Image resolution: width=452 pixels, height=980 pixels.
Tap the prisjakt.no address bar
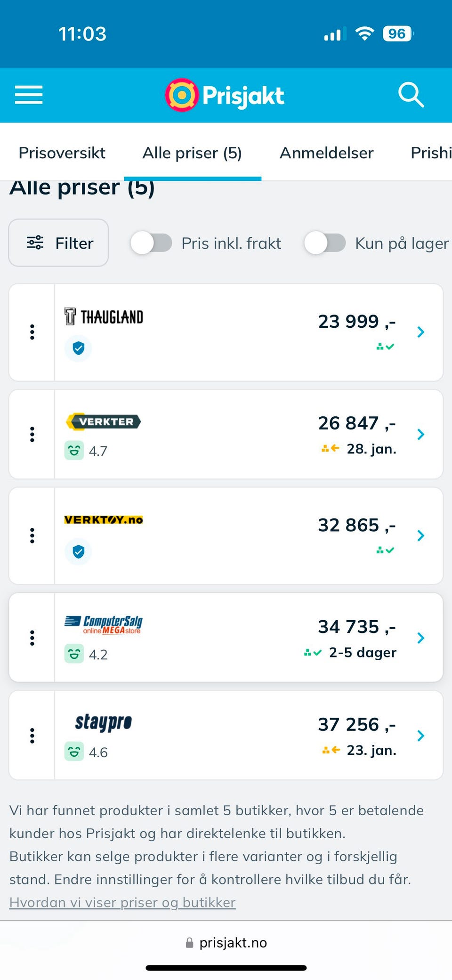coord(226,942)
